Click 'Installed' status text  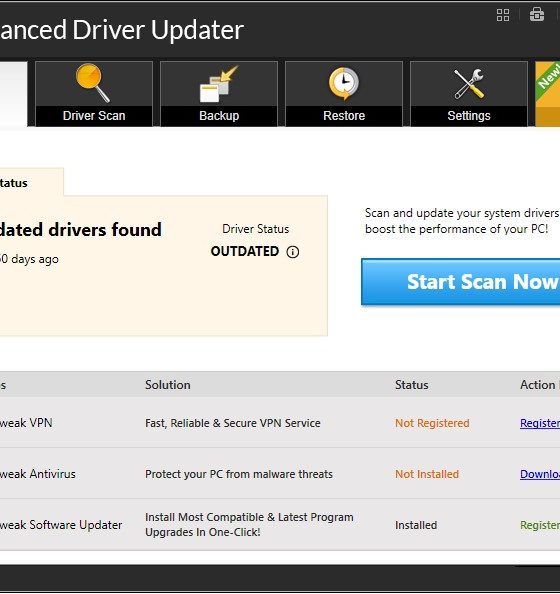(x=416, y=525)
